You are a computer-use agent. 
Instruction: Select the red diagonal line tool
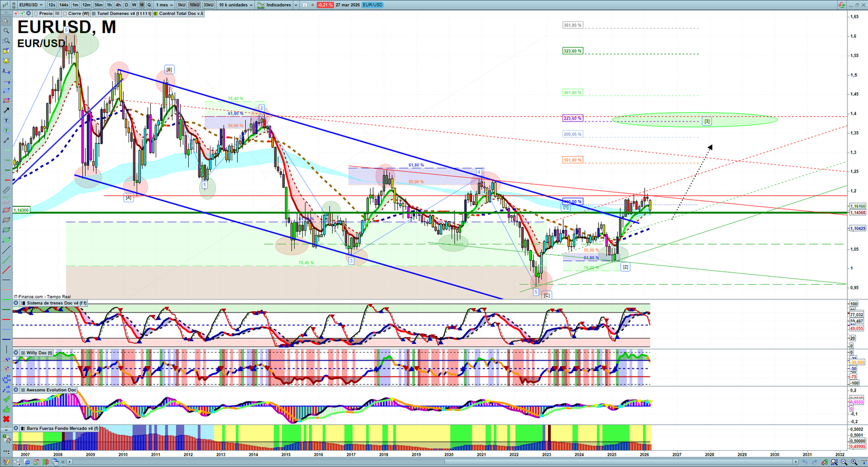(x=6, y=270)
